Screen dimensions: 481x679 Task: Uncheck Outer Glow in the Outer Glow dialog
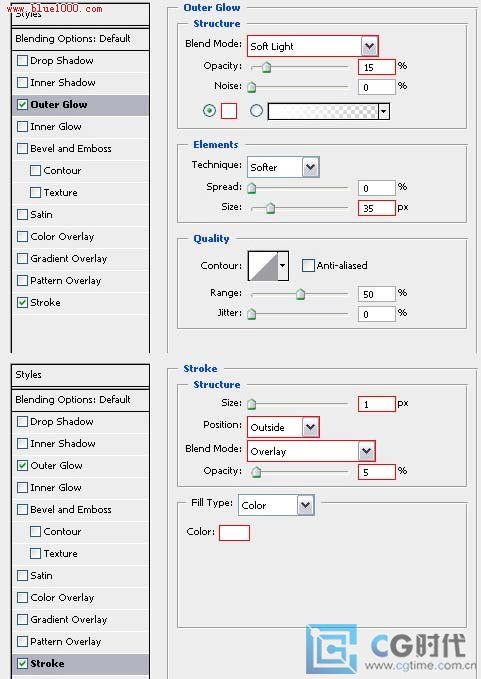[22, 104]
